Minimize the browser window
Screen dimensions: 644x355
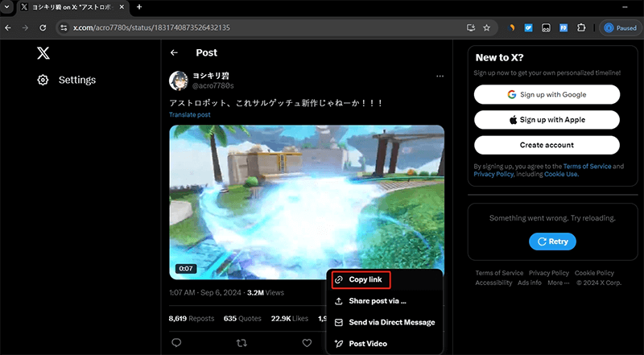tap(625, 7)
